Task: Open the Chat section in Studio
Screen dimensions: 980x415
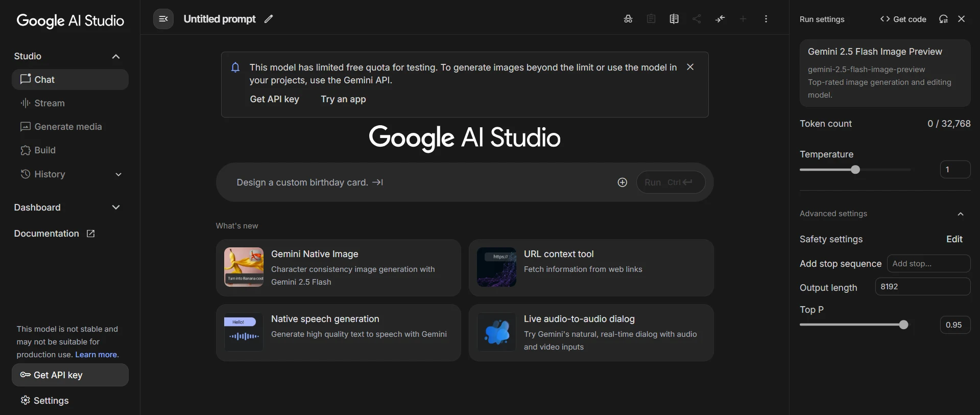Action: [x=70, y=80]
